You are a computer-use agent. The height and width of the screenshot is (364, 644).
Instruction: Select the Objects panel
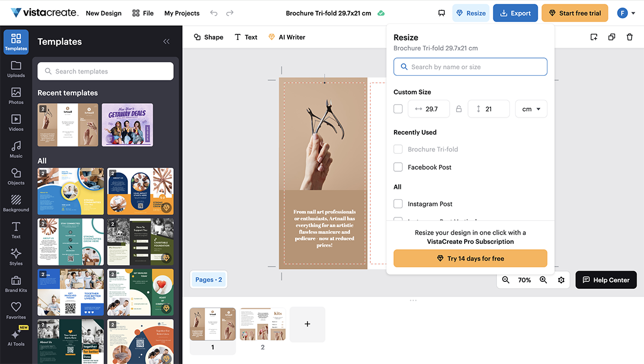tap(16, 175)
